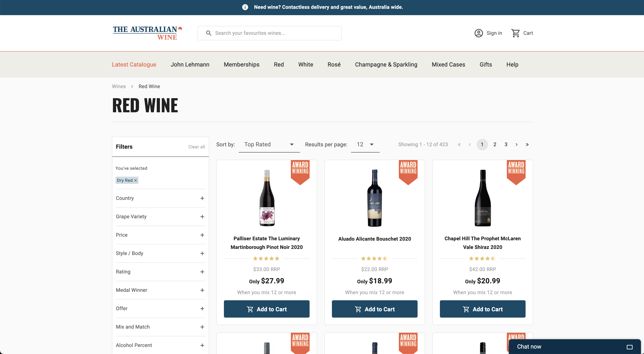This screenshot has height=354, width=644.
Task: Open the Champagne & Sparkling menu
Action: 386,65
